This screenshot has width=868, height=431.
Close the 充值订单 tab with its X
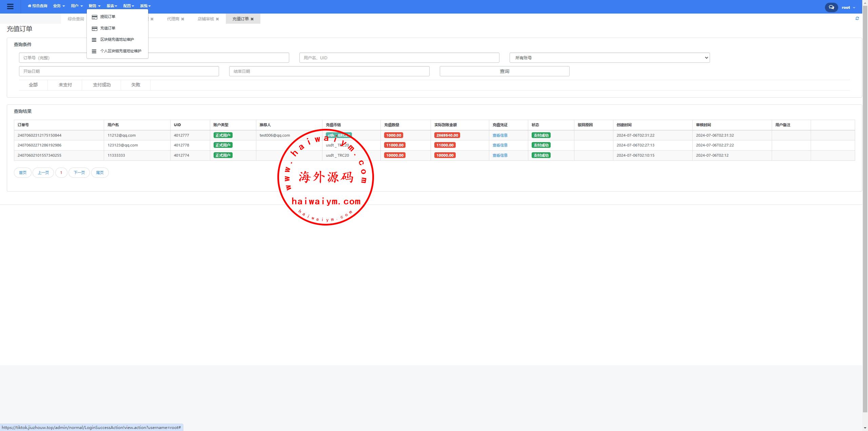coord(252,19)
